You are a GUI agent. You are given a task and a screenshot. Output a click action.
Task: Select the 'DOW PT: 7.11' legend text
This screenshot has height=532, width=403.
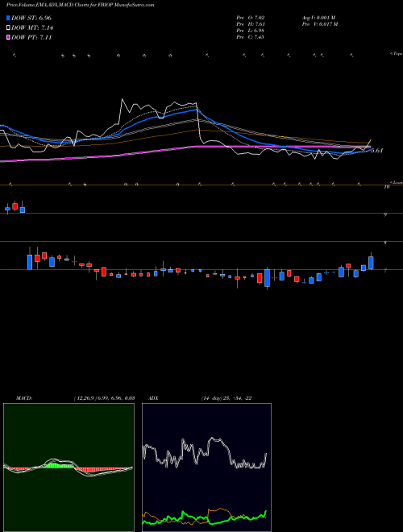[31, 38]
